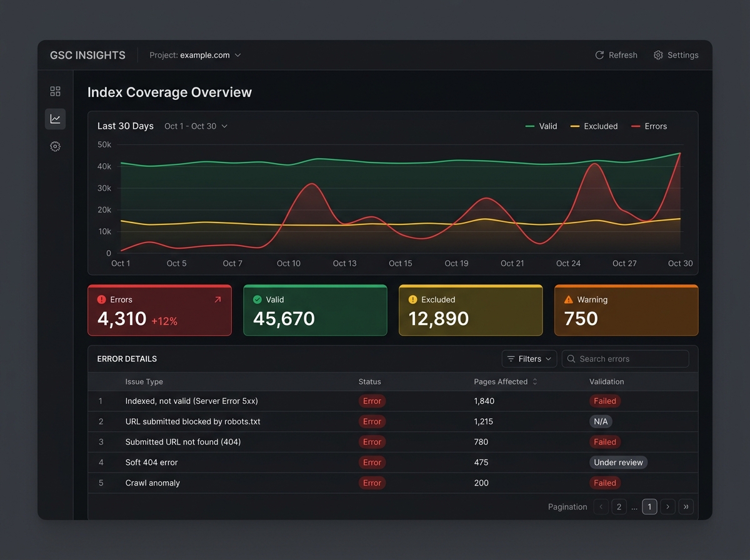This screenshot has width=750, height=560.
Task: Click Error badge in Soft 404 error row
Action: (372, 462)
